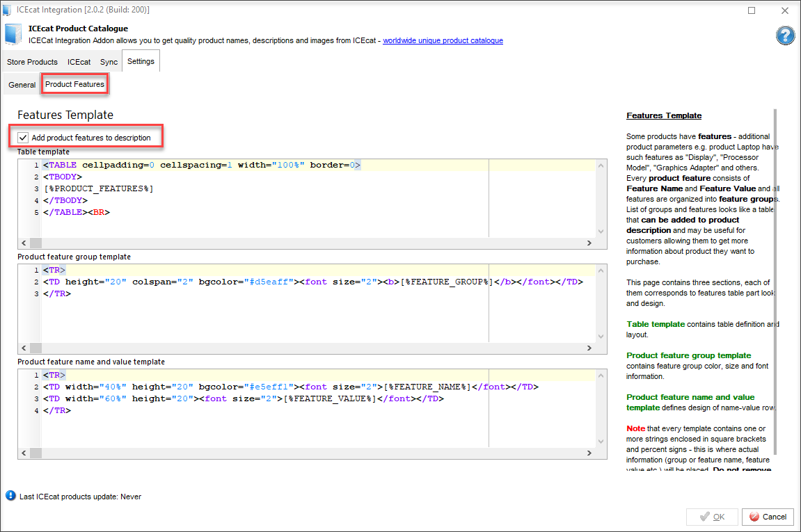Click the Features Template help heading

pos(664,115)
